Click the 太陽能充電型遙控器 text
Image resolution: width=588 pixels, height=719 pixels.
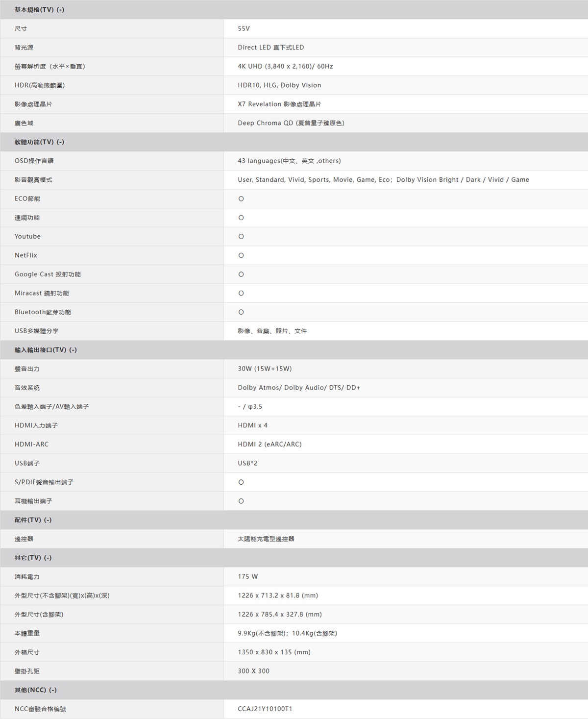266,539
